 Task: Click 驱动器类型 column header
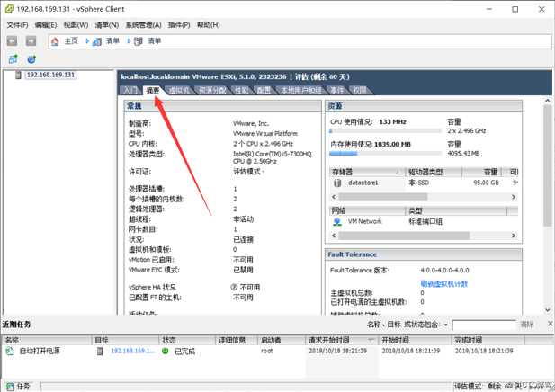pyautogui.click(x=434, y=172)
